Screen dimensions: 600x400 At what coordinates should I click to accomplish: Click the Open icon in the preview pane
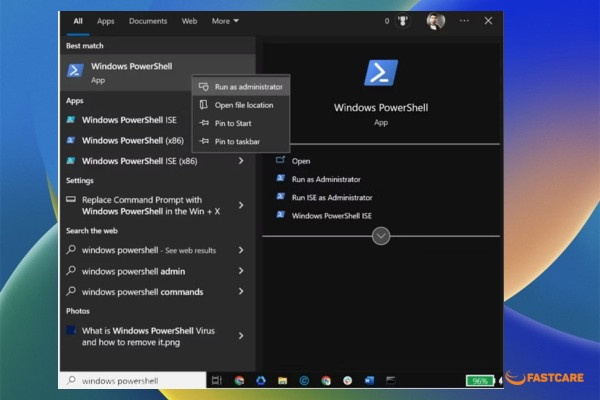tap(280, 160)
